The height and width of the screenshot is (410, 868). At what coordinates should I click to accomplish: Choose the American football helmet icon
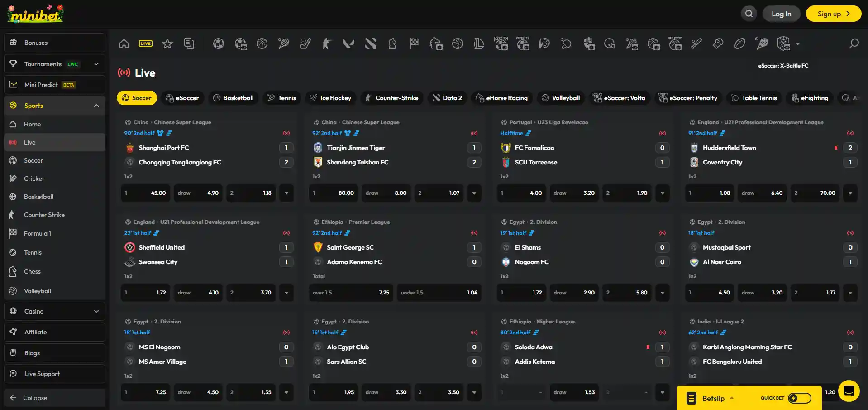[610, 43]
